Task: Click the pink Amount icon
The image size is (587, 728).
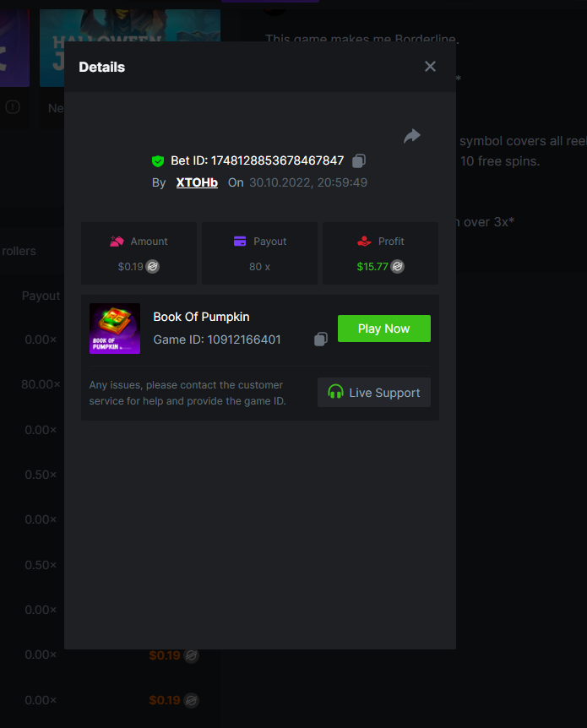Action: (117, 242)
